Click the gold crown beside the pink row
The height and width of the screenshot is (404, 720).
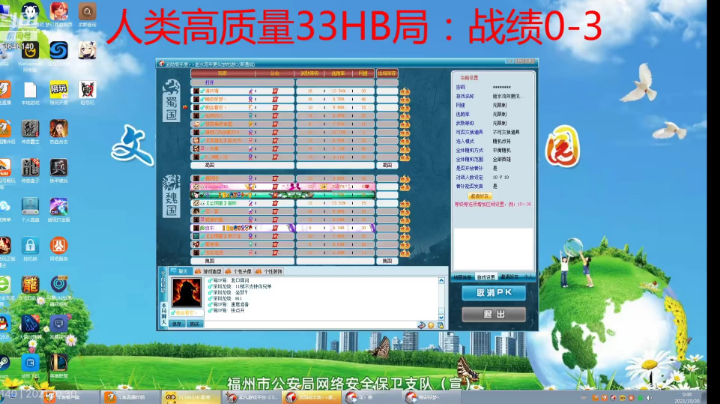pyautogui.click(x=405, y=187)
